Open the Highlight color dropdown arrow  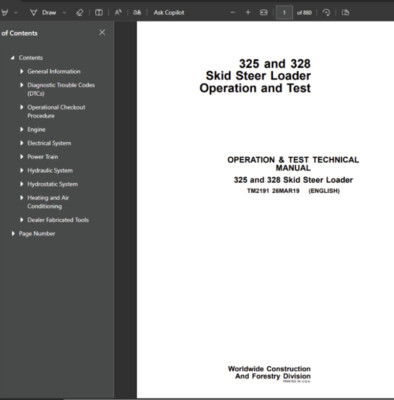(16, 13)
